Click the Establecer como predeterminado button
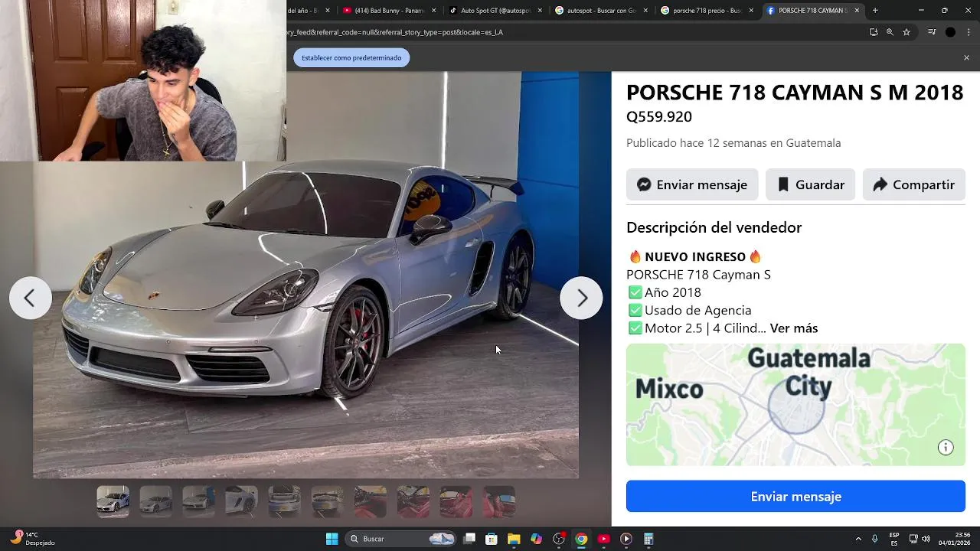980x551 pixels. [351, 57]
